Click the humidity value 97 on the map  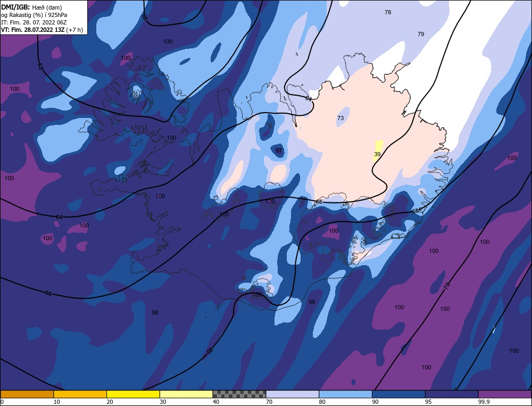[279, 150]
